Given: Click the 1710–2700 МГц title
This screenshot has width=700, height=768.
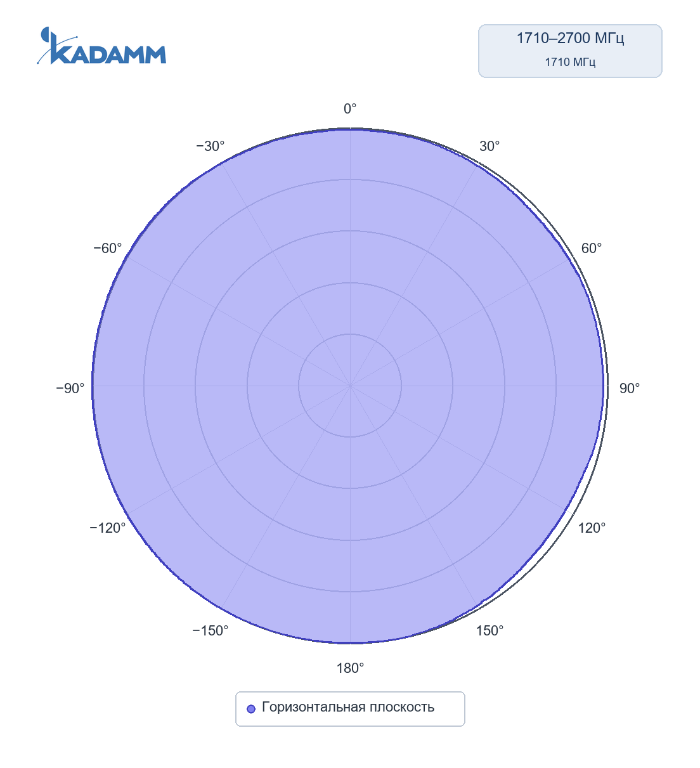Looking at the screenshot, I should coord(570,38).
